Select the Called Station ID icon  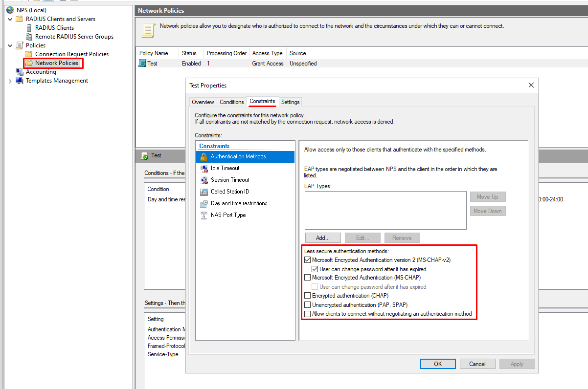(x=204, y=192)
